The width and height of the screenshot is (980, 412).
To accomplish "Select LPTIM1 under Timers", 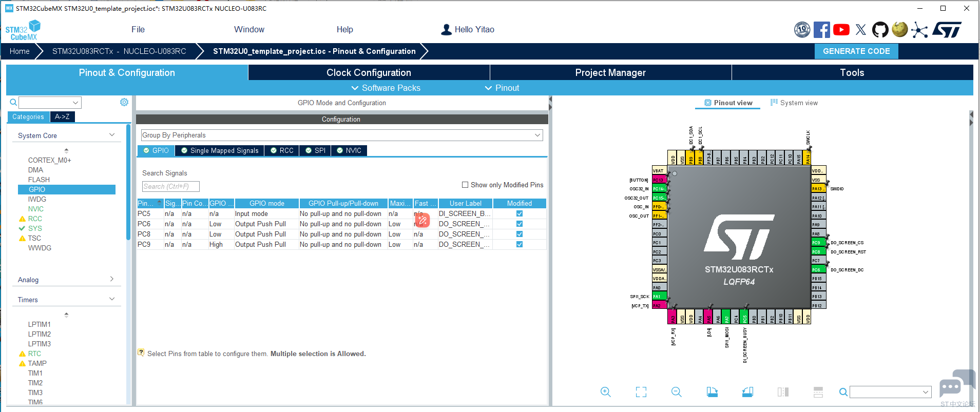I will (x=40, y=324).
